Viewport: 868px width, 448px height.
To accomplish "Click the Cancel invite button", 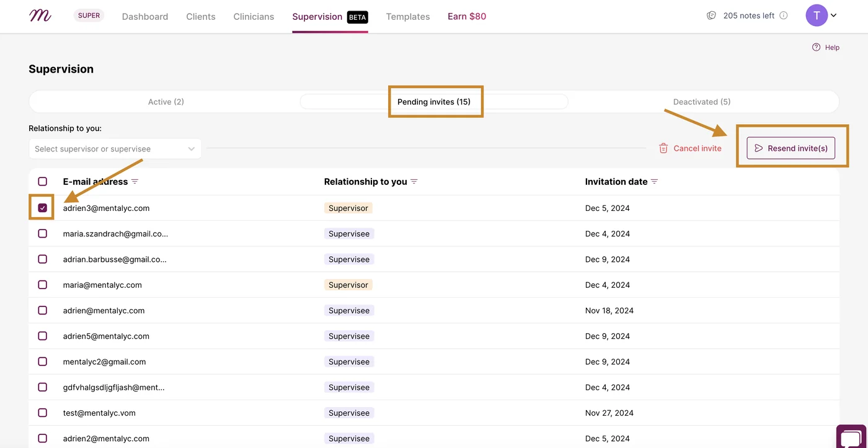I will (690, 148).
